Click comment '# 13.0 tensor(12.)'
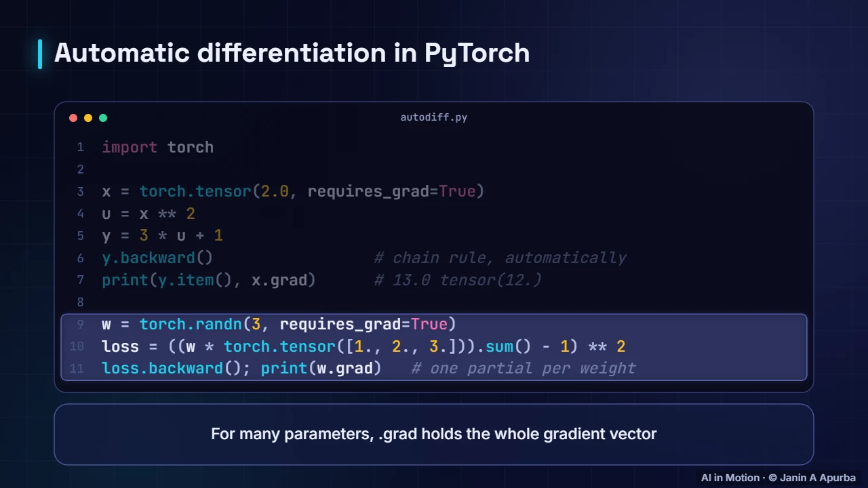The height and width of the screenshot is (488, 868). [458, 280]
